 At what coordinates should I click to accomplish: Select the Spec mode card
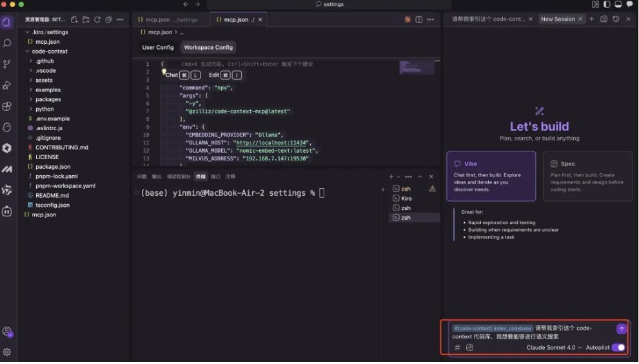tap(587, 177)
